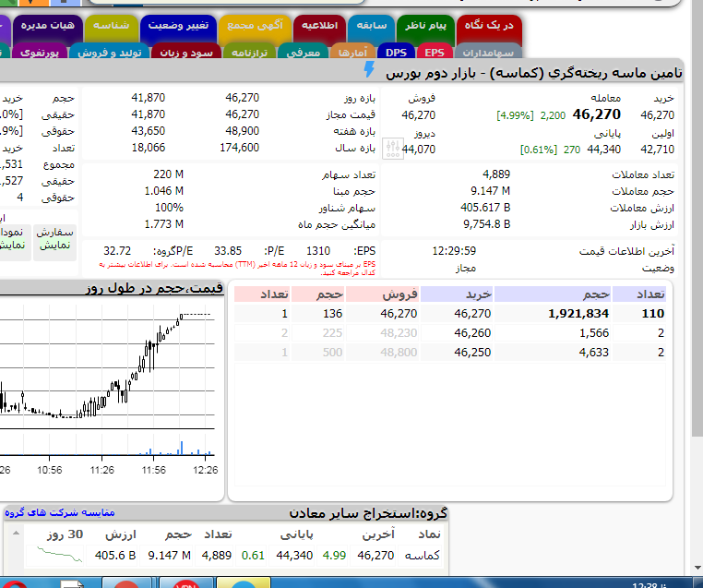Image resolution: width=703 pixels, height=588 pixels.
Task: Click the P/E value 33.85
Action: point(228,251)
